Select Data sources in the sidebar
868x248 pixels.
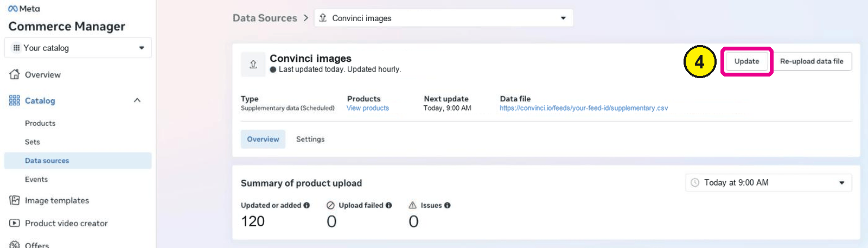tap(78, 161)
